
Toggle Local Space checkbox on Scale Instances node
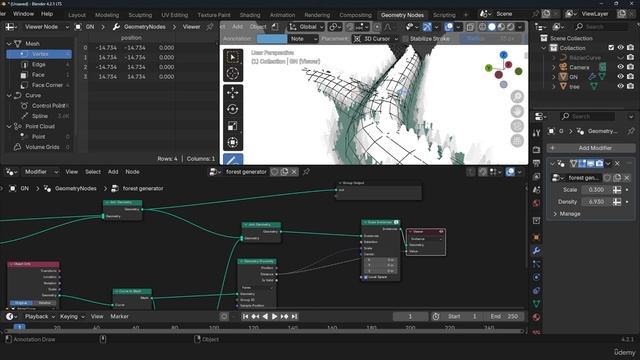pos(366,277)
